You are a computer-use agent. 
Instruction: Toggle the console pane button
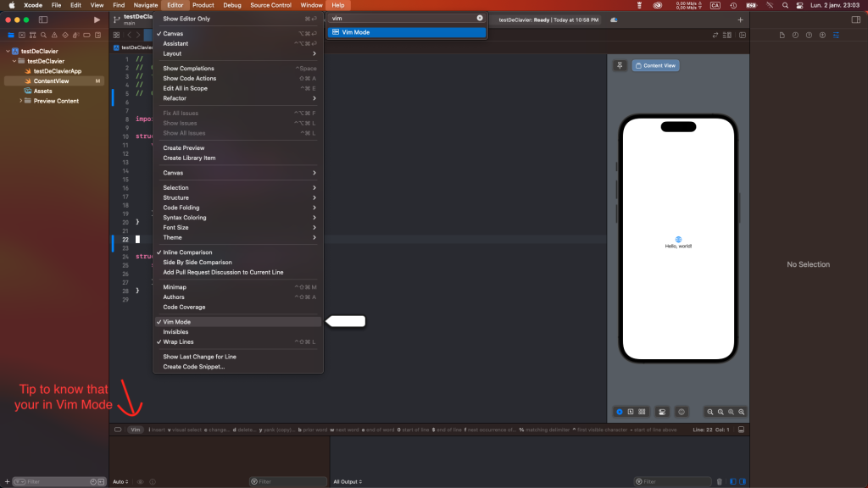pos(743,482)
